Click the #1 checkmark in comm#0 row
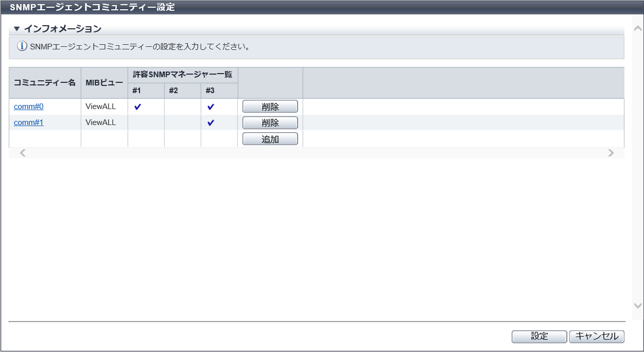The image size is (644, 352). 137,107
